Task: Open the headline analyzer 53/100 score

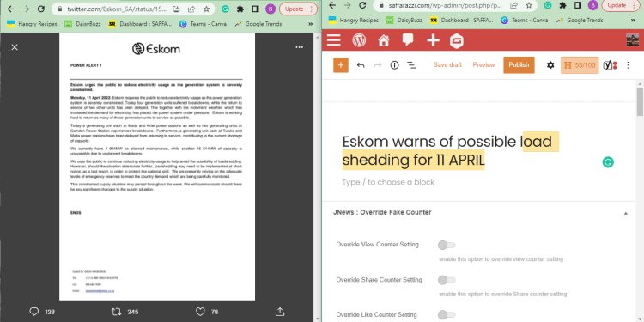Action: (580, 65)
